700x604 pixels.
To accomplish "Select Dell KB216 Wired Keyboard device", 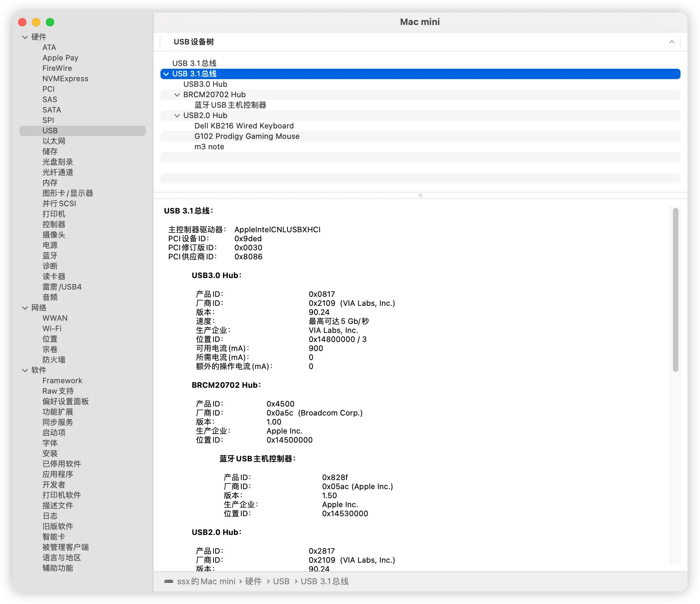I will pos(244,126).
